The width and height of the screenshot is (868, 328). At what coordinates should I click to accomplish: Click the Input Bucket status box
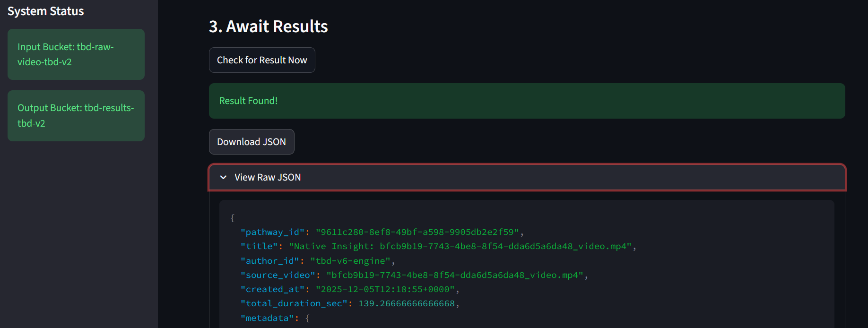(76, 54)
